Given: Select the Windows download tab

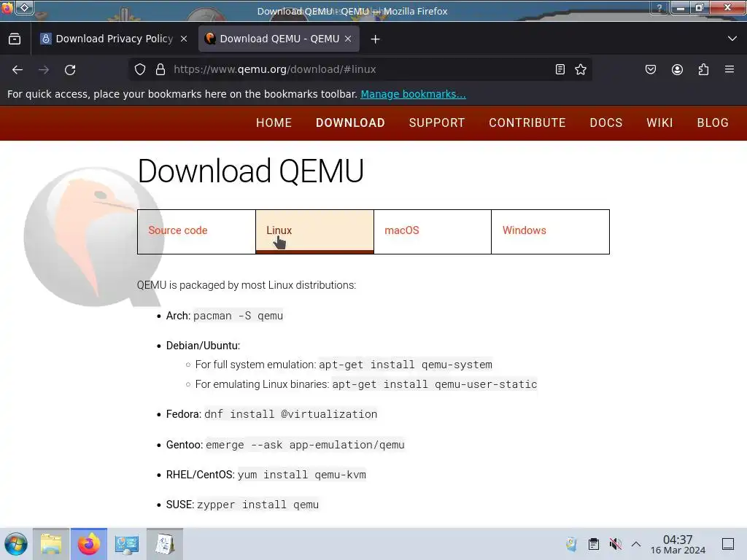Looking at the screenshot, I should 550,231.
